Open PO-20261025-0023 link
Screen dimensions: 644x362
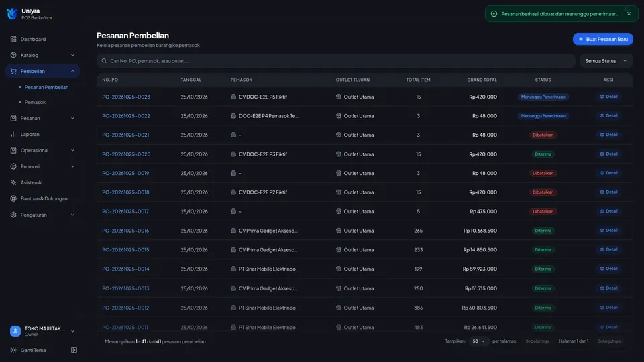pyautogui.click(x=126, y=97)
